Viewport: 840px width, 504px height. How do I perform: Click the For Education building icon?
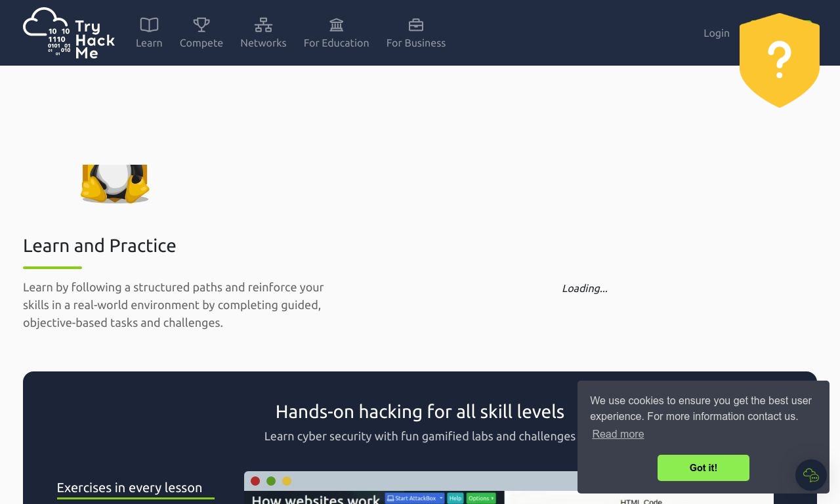pyautogui.click(x=337, y=25)
